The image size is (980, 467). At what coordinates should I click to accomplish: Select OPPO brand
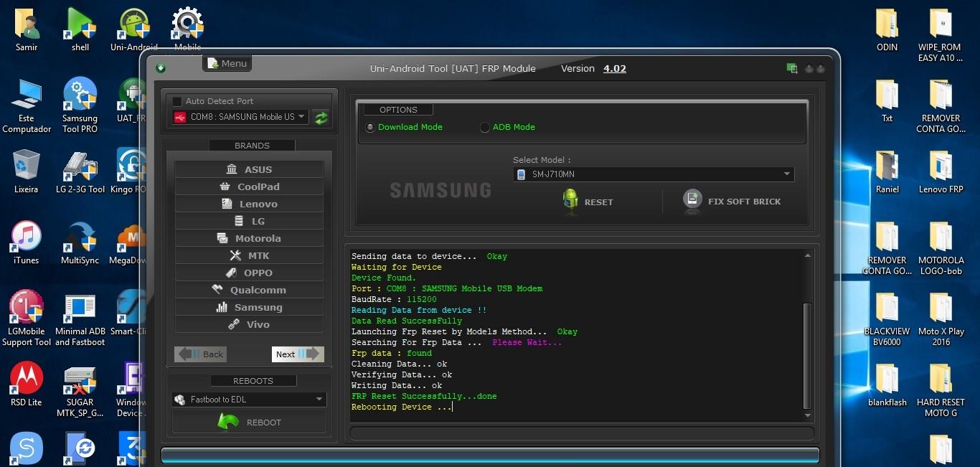tap(249, 273)
